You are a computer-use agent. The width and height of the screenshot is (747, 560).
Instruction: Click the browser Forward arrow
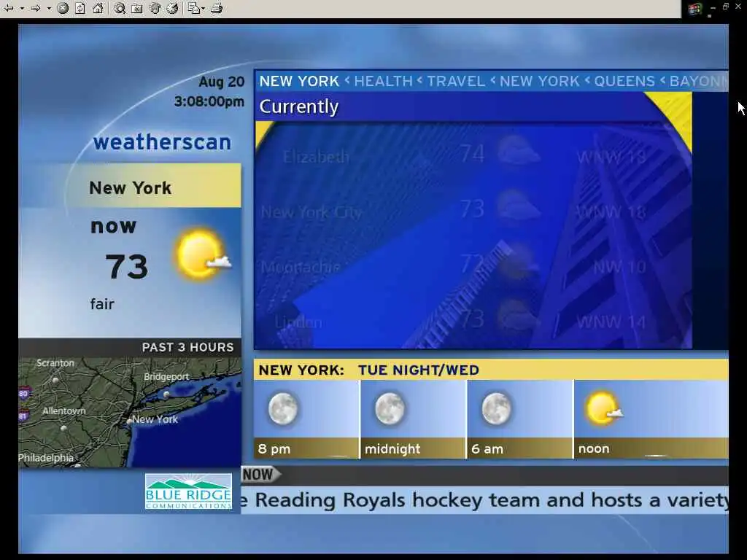[x=36, y=8]
